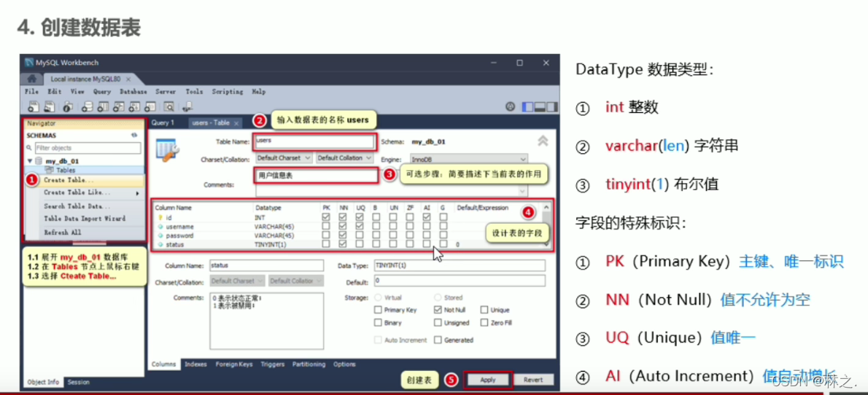Open the File menu
Screen dimensions: 868x395
pyautogui.click(x=32, y=92)
